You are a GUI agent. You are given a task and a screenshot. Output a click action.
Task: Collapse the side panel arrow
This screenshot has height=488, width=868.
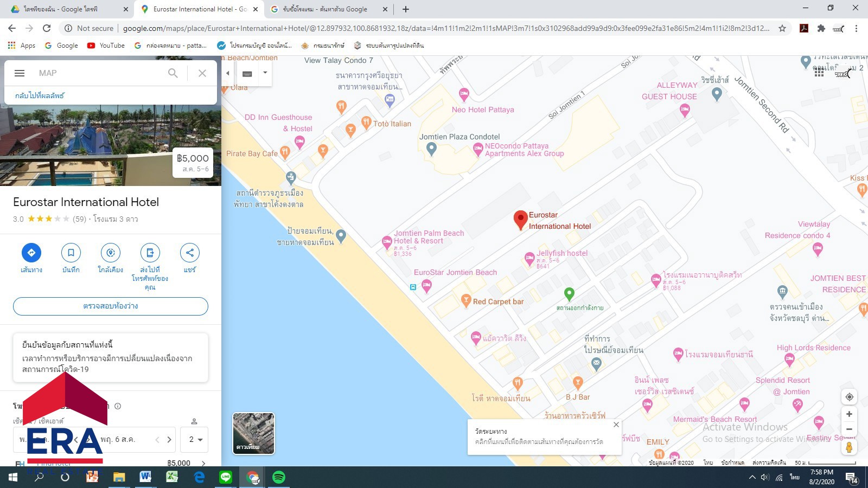228,73
